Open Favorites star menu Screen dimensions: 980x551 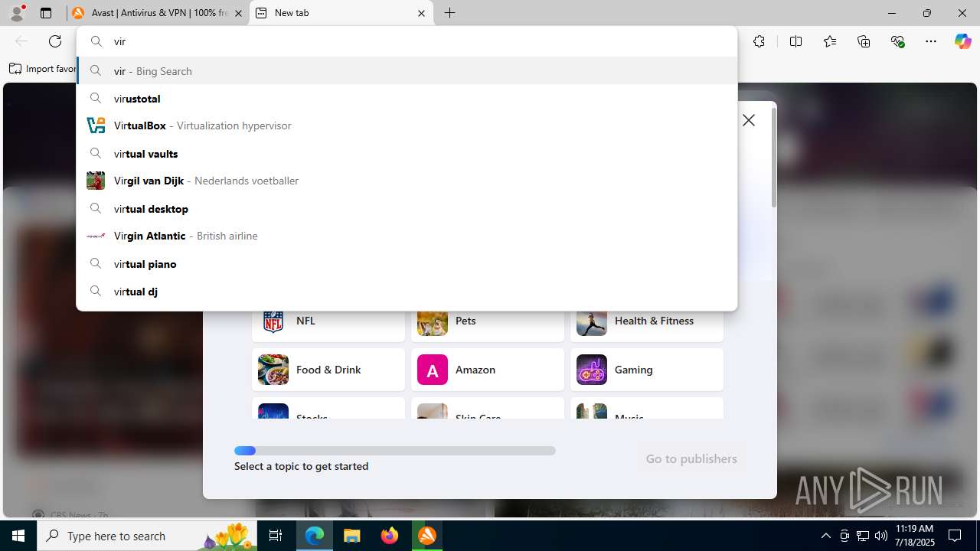pos(830,41)
